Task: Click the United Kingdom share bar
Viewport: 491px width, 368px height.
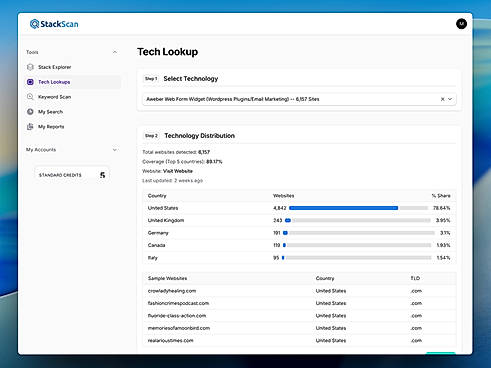Action: click(358, 220)
